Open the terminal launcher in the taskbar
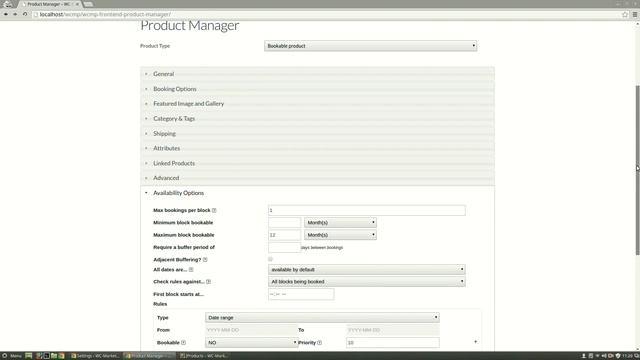This screenshot has width=640, height=360. click(x=47, y=356)
